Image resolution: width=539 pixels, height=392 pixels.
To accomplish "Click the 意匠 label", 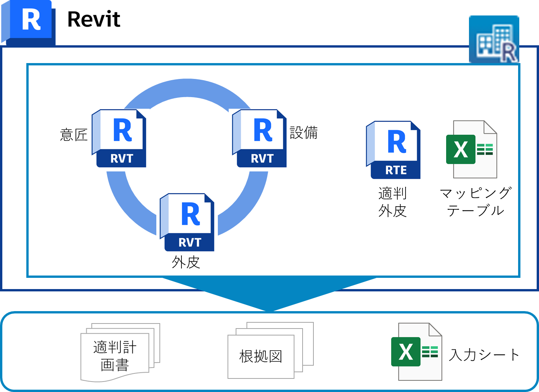I will coord(74,135).
